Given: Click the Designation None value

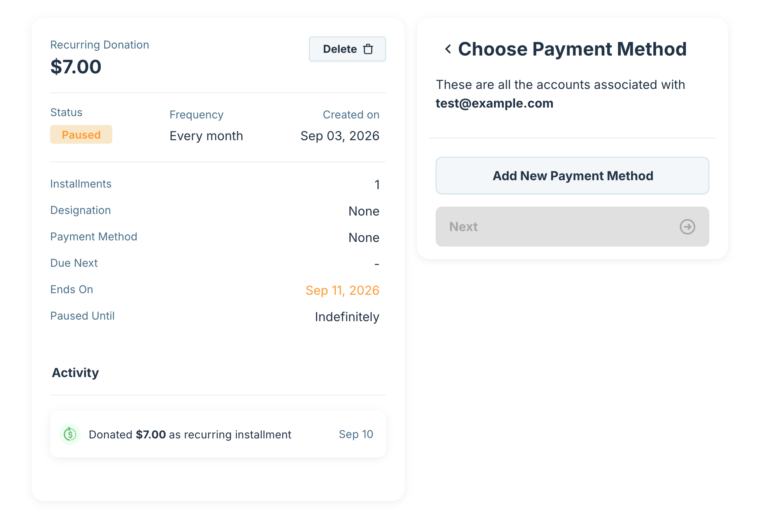Looking at the screenshot, I should pyautogui.click(x=364, y=211).
